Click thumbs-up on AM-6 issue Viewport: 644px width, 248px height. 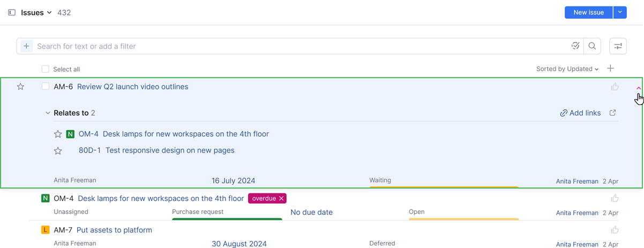point(615,87)
